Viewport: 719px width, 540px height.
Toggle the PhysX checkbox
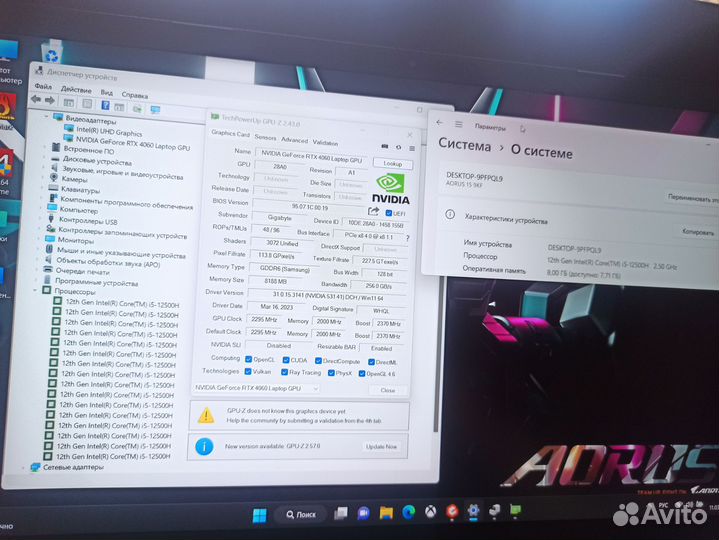click(x=331, y=373)
